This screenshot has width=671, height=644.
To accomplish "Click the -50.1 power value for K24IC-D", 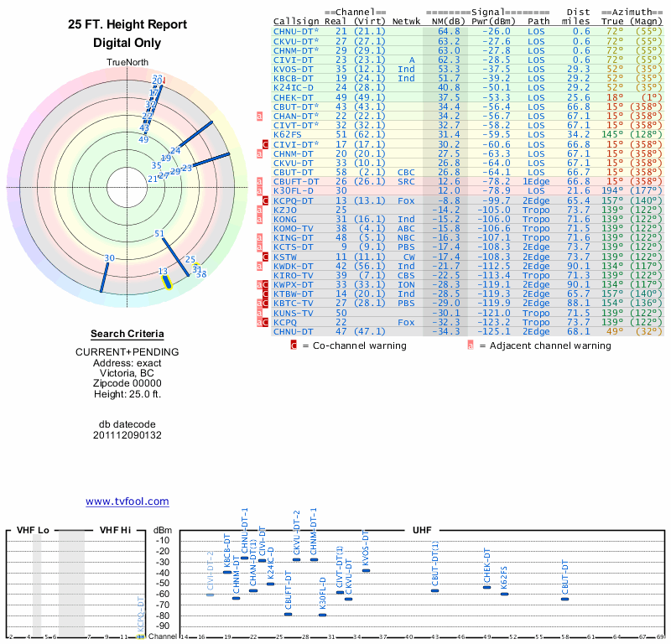I will [x=497, y=88].
